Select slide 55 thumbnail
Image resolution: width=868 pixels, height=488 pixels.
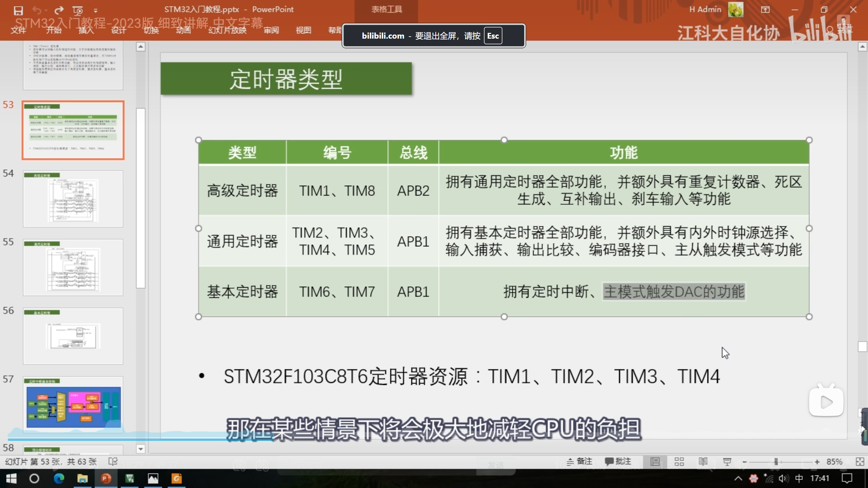pyautogui.click(x=73, y=267)
